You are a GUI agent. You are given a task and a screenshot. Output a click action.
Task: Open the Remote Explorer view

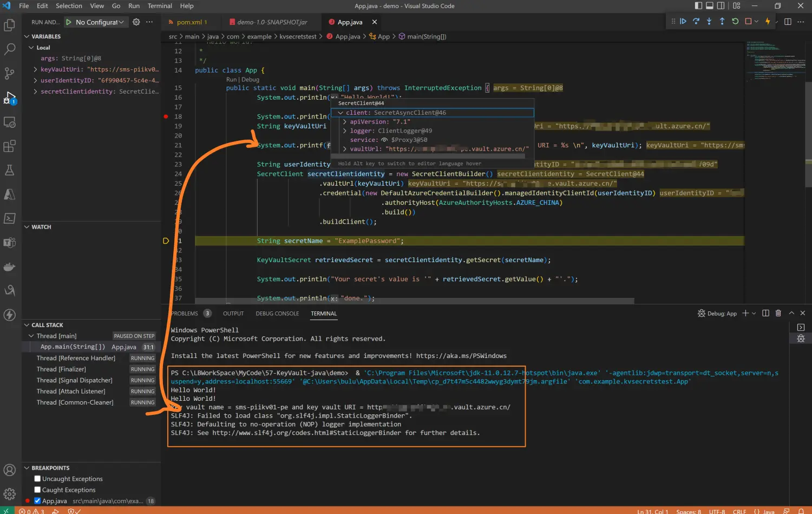coord(9,122)
